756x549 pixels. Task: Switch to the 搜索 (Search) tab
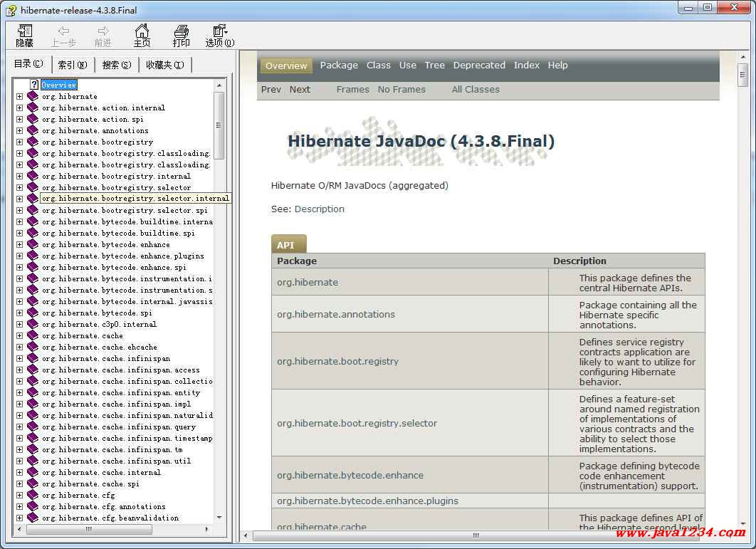pyautogui.click(x=117, y=65)
